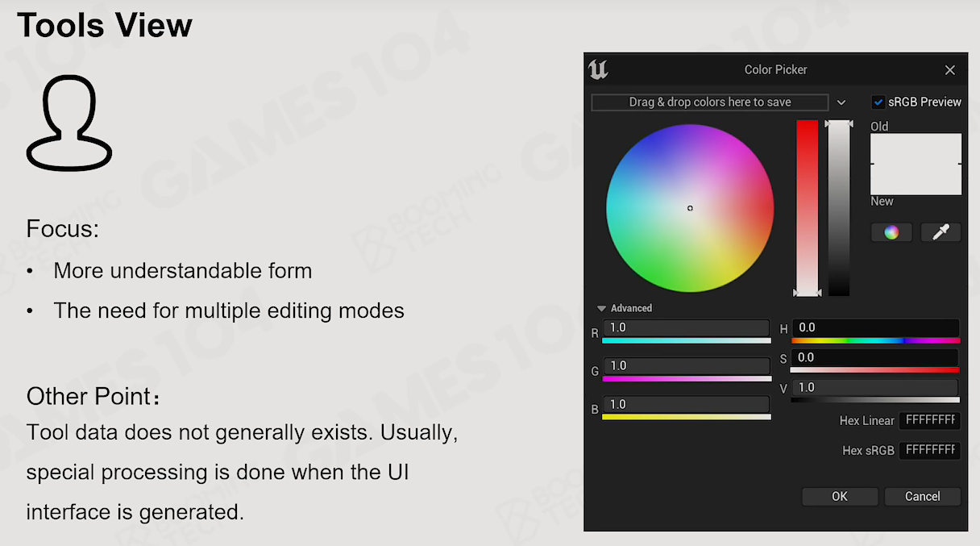The width and height of the screenshot is (980, 546).
Task: Click the Hex Linear input field
Action: point(930,420)
